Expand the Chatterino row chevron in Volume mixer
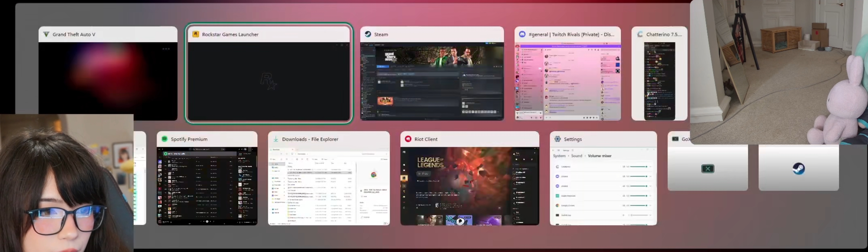The width and height of the screenshot is (868, 252). click(x=650, y=167)
